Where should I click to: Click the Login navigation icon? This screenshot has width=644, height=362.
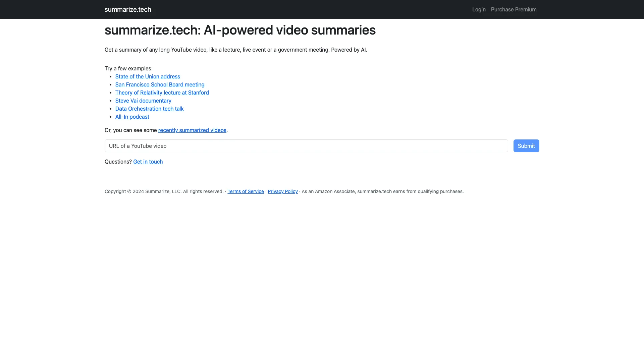pos(479,9)
